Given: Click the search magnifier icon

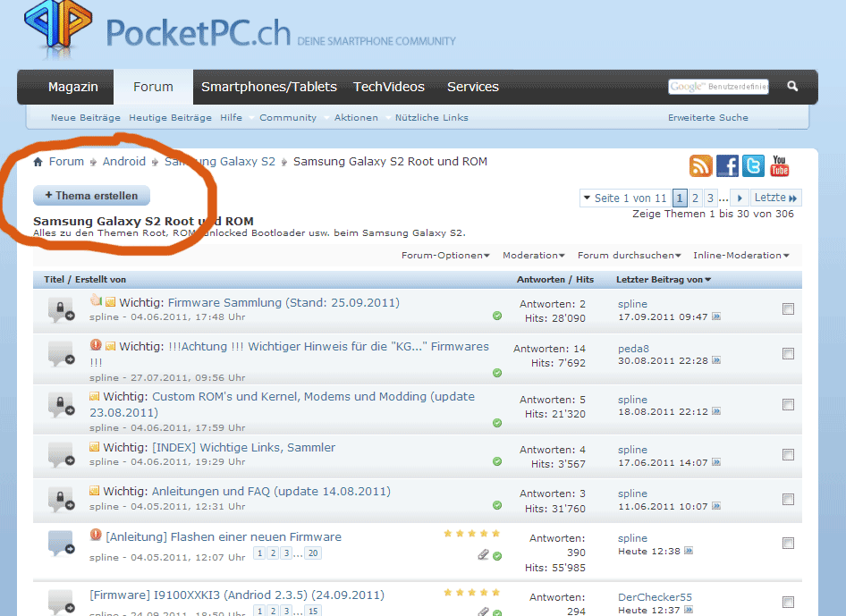Looking at the screenshot, I should click(x=792, y=86).
